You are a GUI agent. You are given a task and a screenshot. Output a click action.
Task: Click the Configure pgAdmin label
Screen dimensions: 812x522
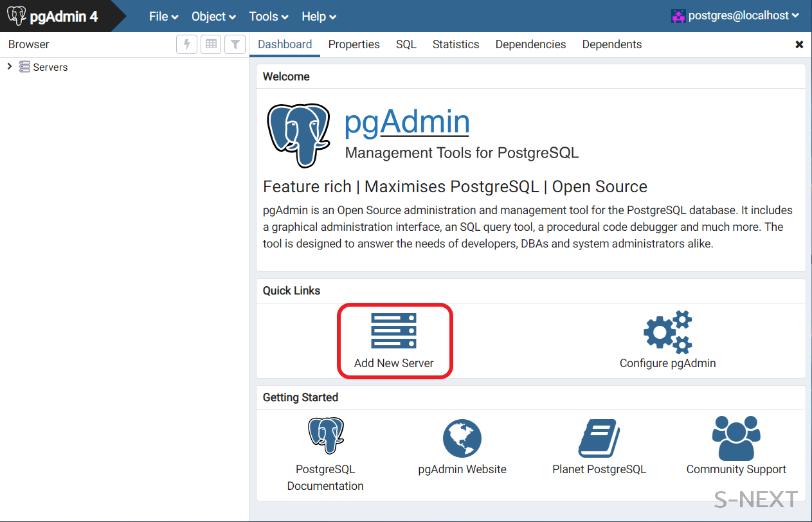click(667, 363)
